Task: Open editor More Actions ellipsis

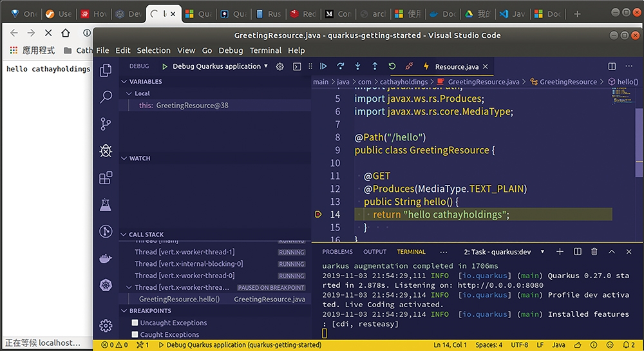Action: [x=629, y=66]
